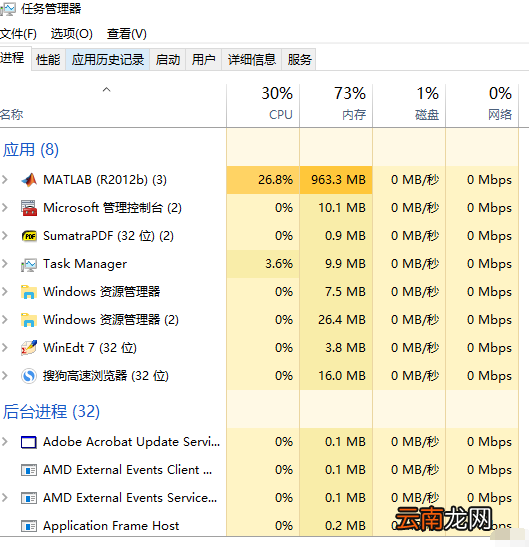Expand the SumatraPDF (32 位) process group
529x547 pixels.
coord(5,235)
